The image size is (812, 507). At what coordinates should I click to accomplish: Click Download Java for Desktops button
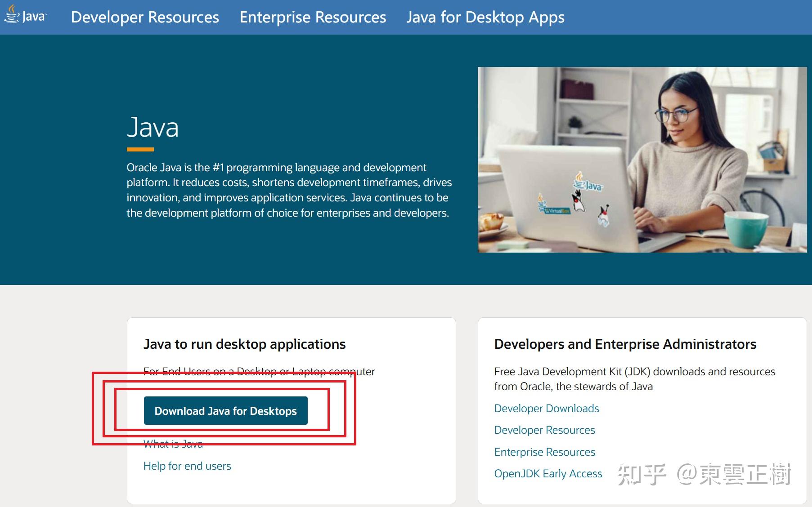pyautogui.click(x=226, y=410)
